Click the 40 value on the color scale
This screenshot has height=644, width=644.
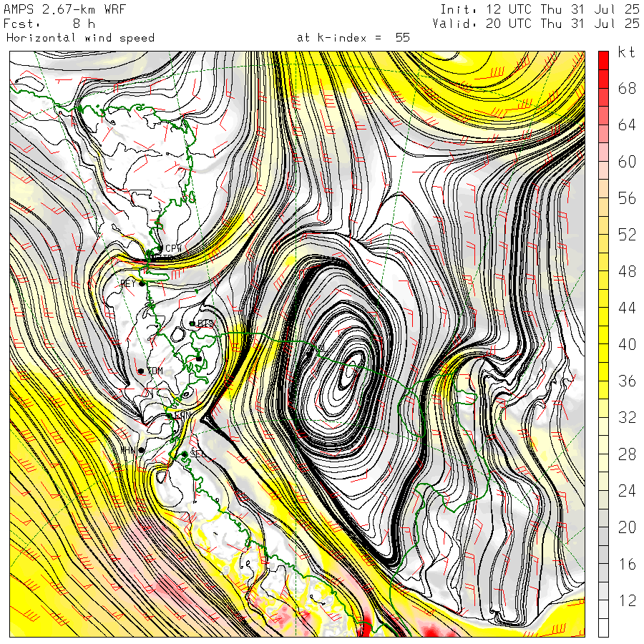(x=627, y=344)
